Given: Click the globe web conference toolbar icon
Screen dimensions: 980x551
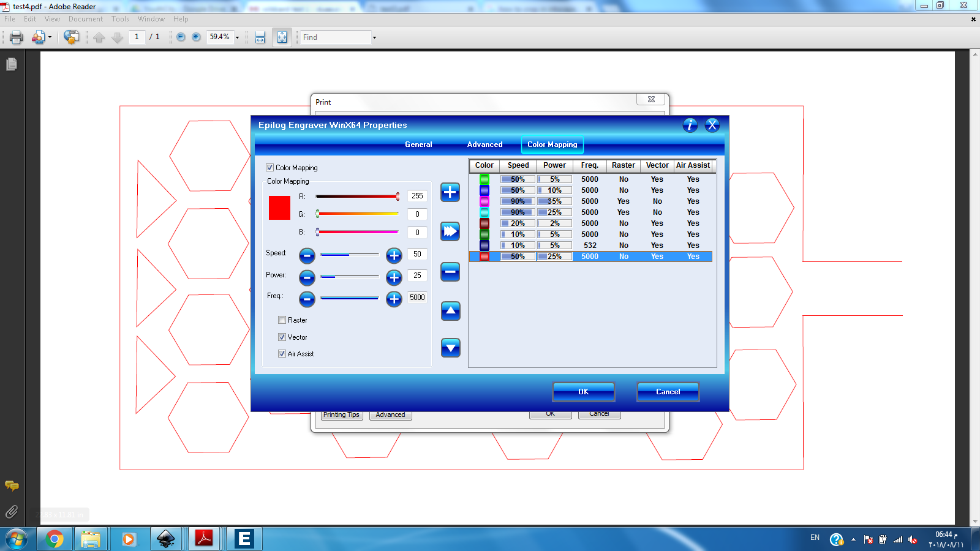Looking at the screenshot, I should 71,37.
